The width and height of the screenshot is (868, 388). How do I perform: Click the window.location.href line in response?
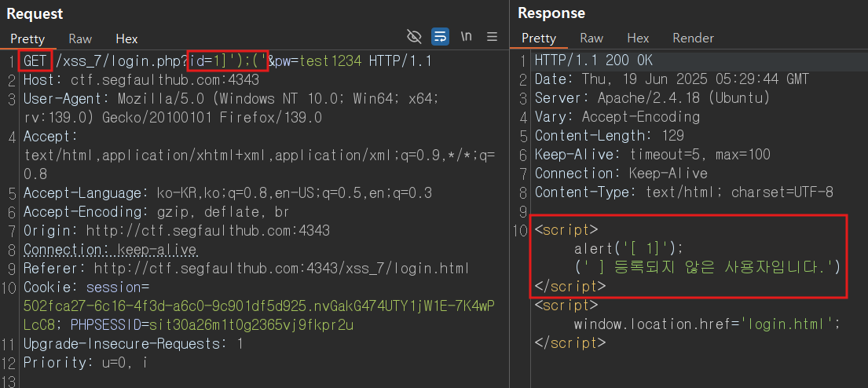click(x=707, y=324)
